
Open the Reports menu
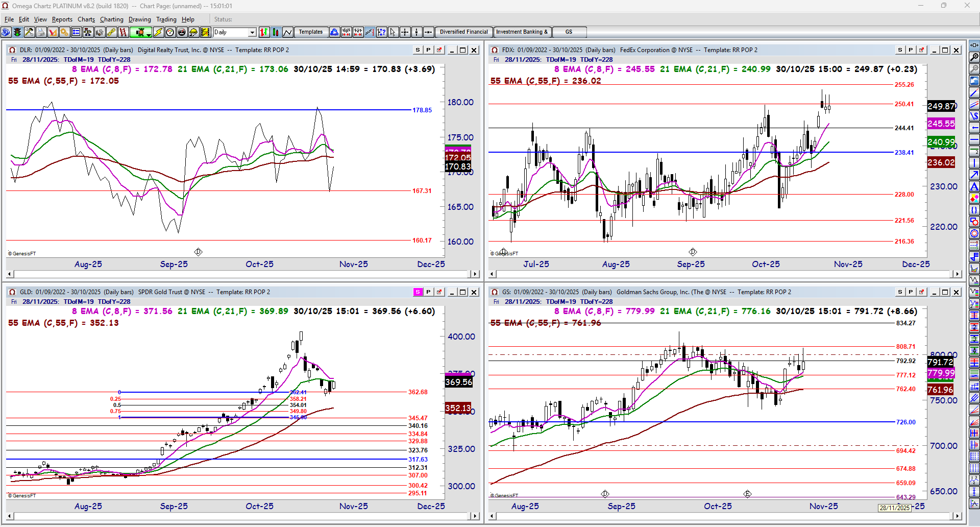[62, 19]
